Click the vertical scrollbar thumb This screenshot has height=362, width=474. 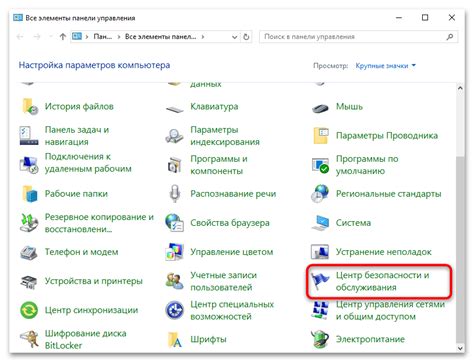click(460, 250)
